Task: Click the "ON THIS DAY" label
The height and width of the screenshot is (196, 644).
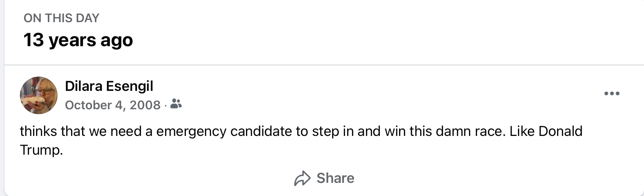Action: tap(61, 18)
